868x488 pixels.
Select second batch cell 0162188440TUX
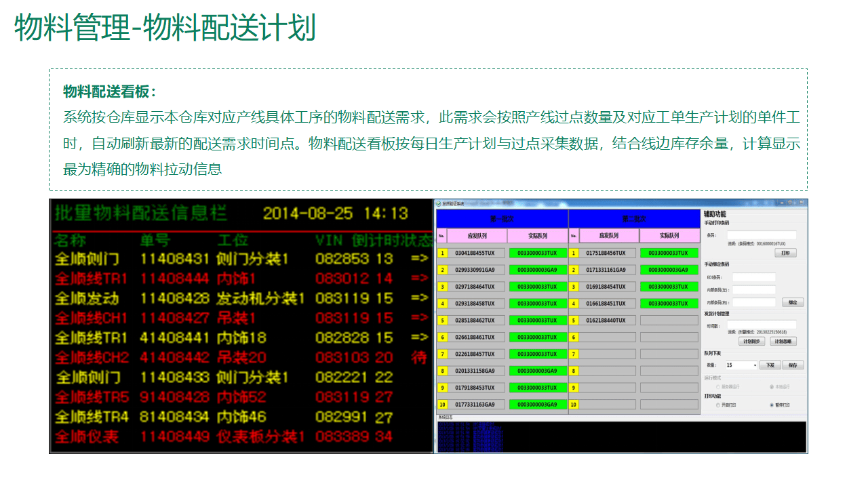(x=607, y=320)
